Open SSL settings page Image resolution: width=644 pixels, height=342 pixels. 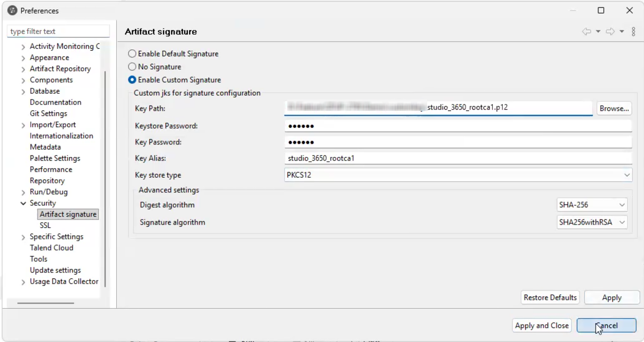[45, 225]
